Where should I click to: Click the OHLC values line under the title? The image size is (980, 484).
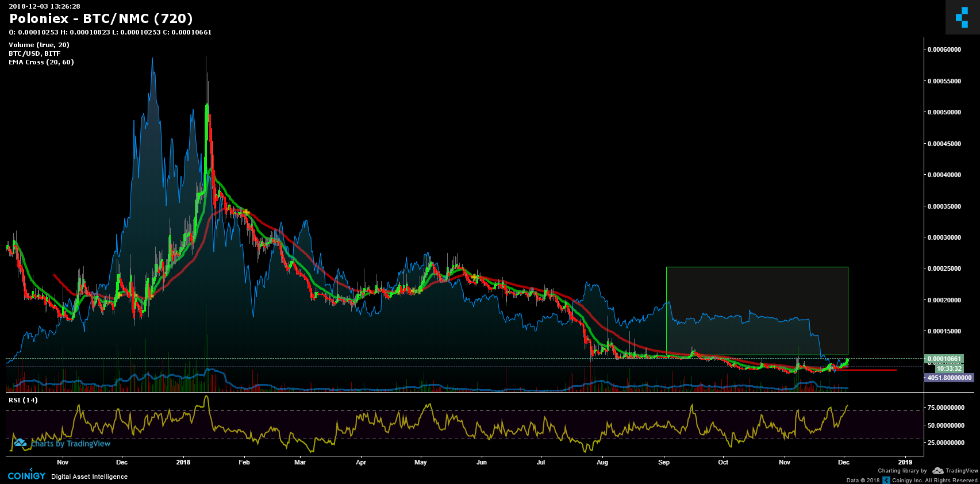[x=110, y=32]
